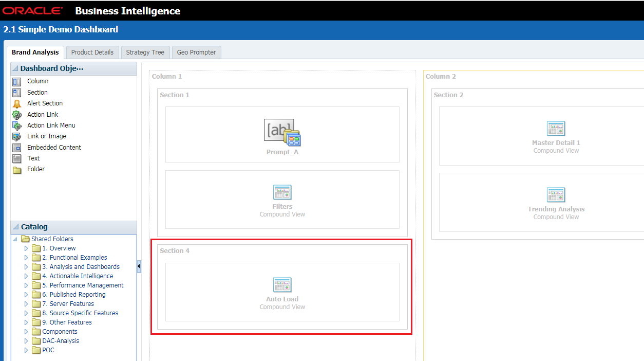Open the Geo Prompter tab

pyautogui.click(x=196, y=52)
